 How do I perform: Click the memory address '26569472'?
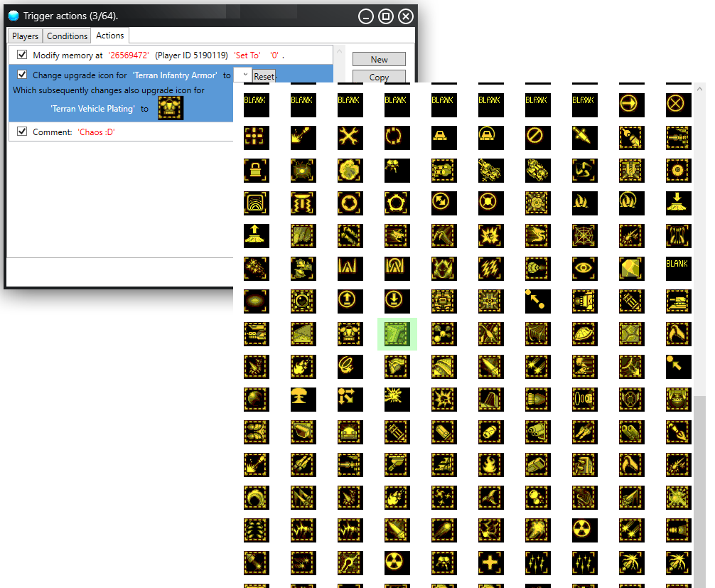(x=129, y=55)
